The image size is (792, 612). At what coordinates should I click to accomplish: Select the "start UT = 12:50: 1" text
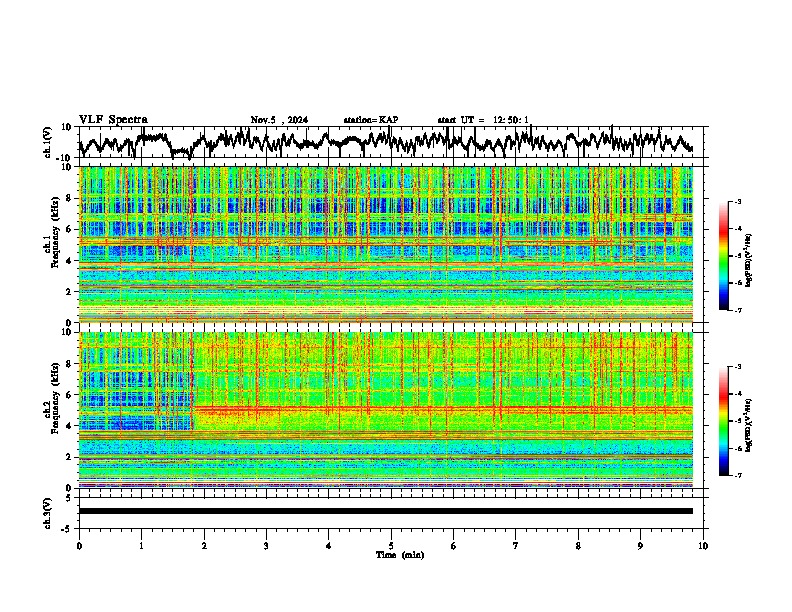(x=483, y=120)
